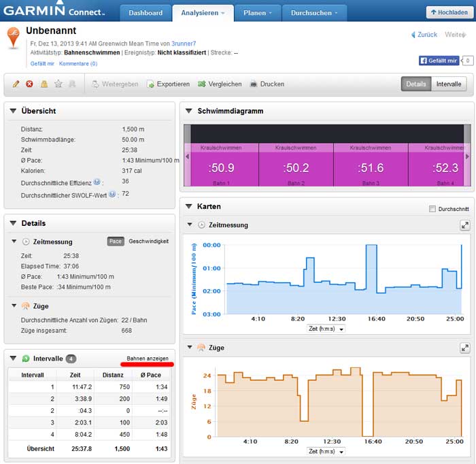Go forward with Weiter link
This screenshot has width=476, height=464.
(456, 35)
